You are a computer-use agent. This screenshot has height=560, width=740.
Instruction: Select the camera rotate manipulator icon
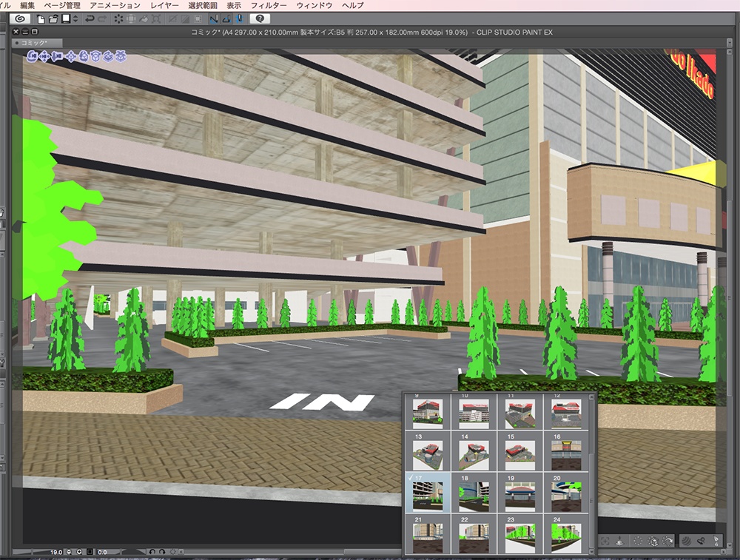point(32,57)
